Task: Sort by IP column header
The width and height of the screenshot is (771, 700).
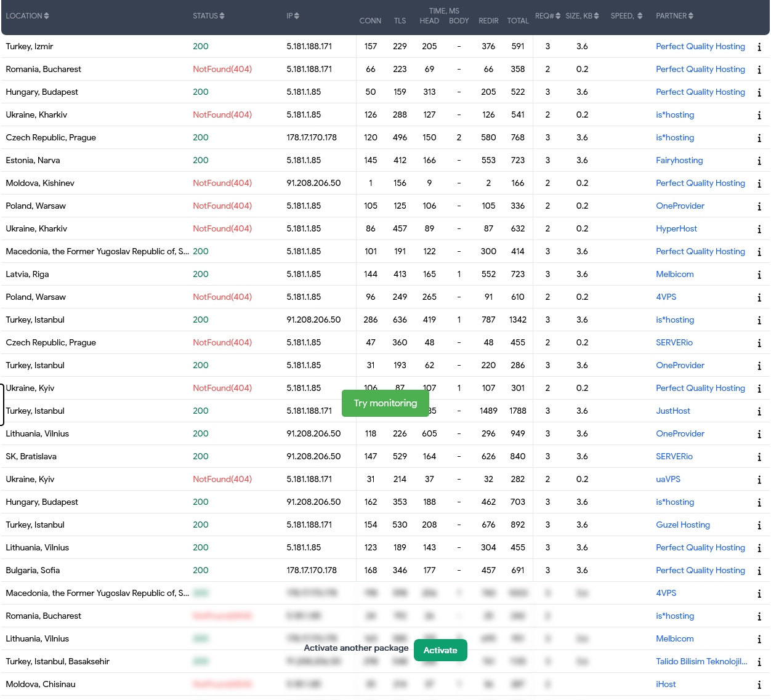Action: (x=293, y=16)
